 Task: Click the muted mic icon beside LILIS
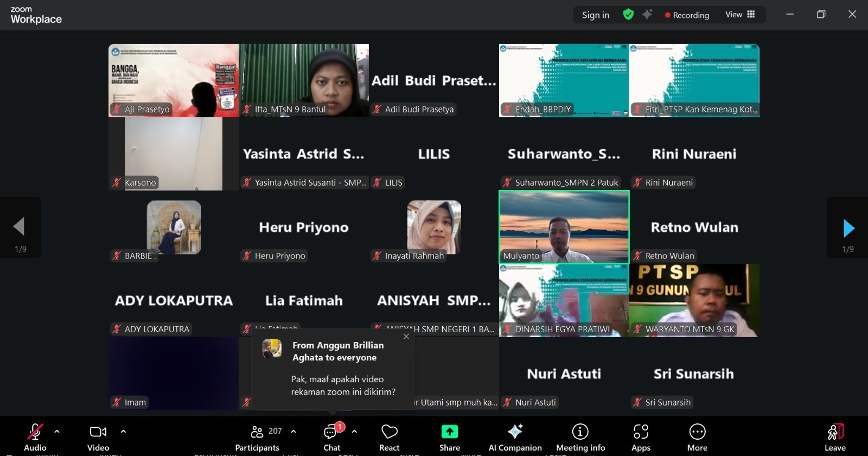click(x=376, y=182)
